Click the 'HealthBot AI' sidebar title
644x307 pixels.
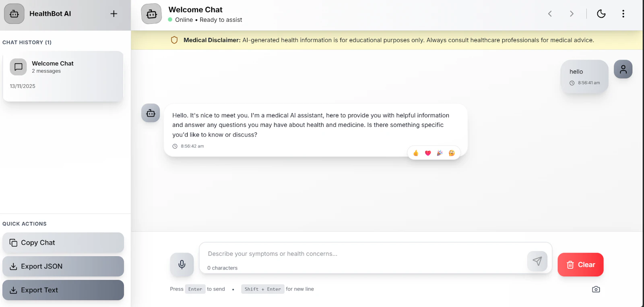pos(50,14)
